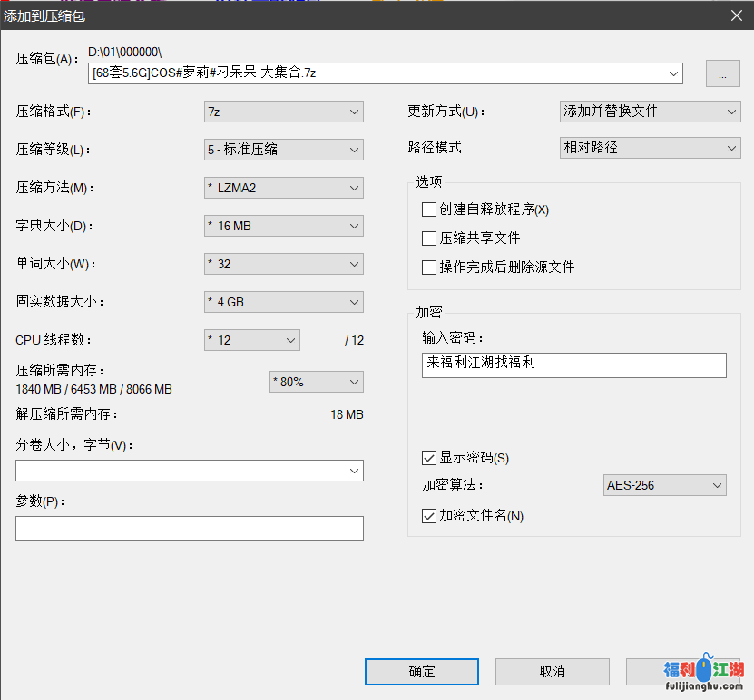Uncheck the 显示密码 show password option
Viewport: 754px width, 700px height.
tap(430, 458)
